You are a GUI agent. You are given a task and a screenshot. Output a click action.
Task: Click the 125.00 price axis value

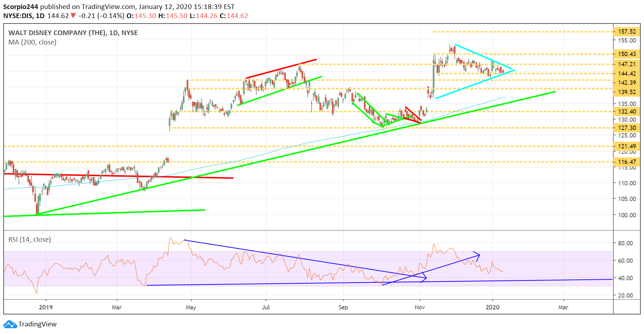tap(627, 136)
